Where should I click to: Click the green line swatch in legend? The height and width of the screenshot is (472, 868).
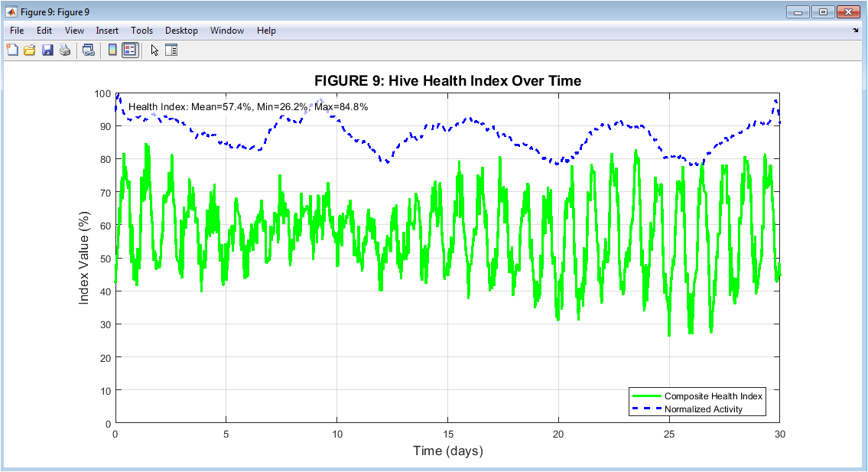[x=645, y=396]
